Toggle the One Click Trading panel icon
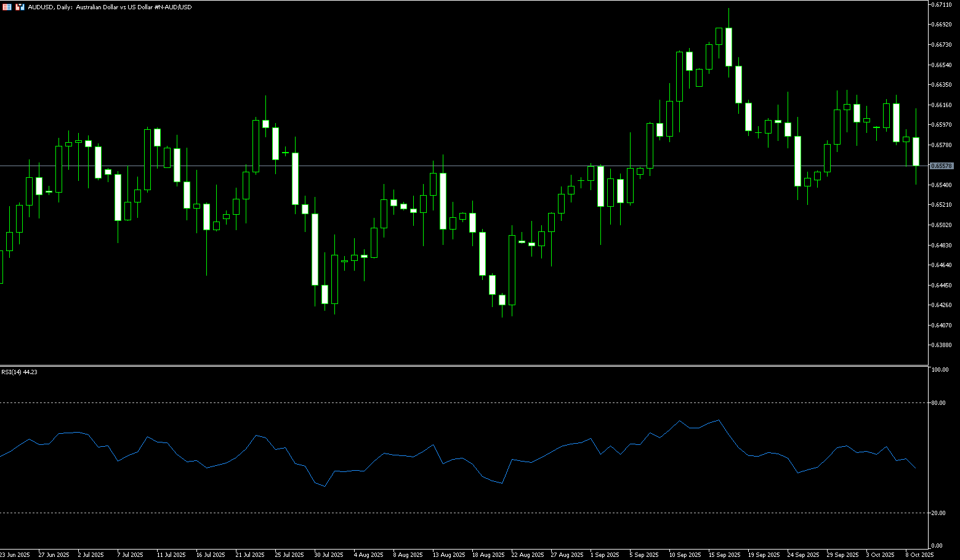 tap(20, 7)
